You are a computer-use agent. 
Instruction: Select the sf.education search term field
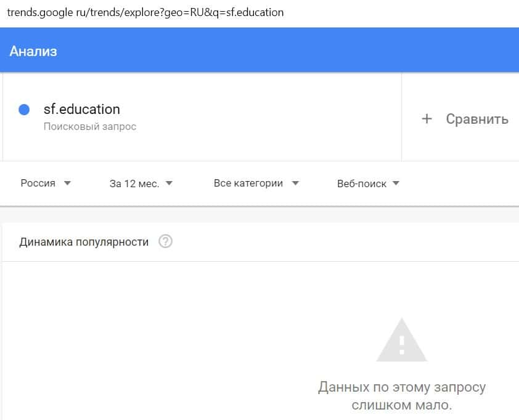pyautogui.click(x=82, y=110)
